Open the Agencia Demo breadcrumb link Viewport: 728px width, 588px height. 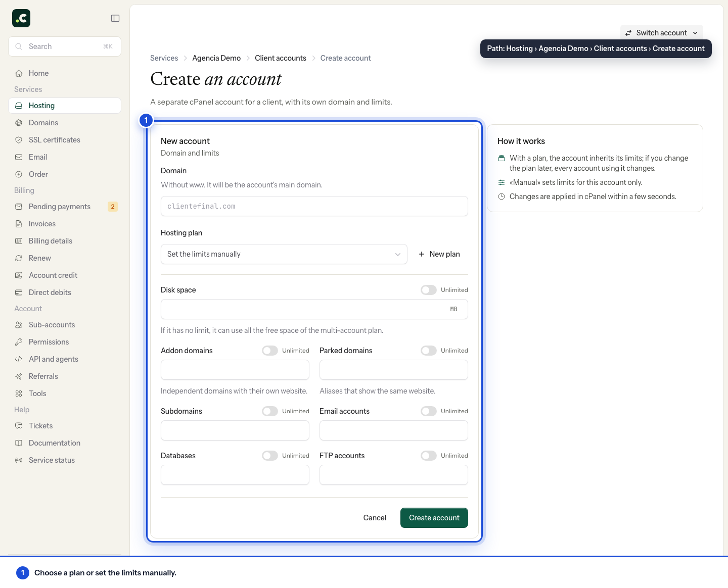tap(216, 58)
